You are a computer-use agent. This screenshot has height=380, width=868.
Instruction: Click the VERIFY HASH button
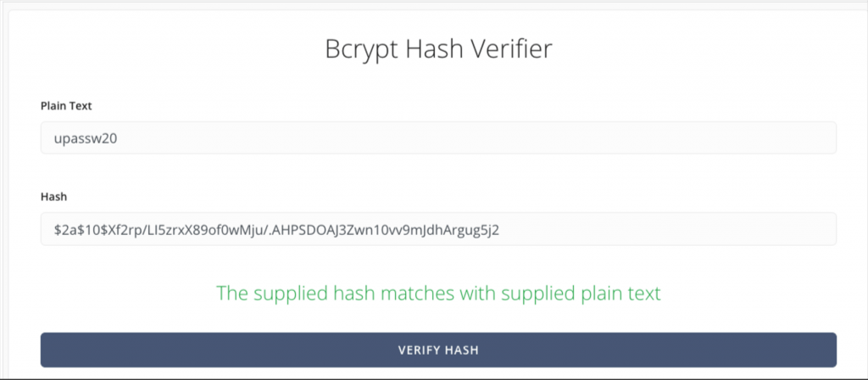(438, 350)
